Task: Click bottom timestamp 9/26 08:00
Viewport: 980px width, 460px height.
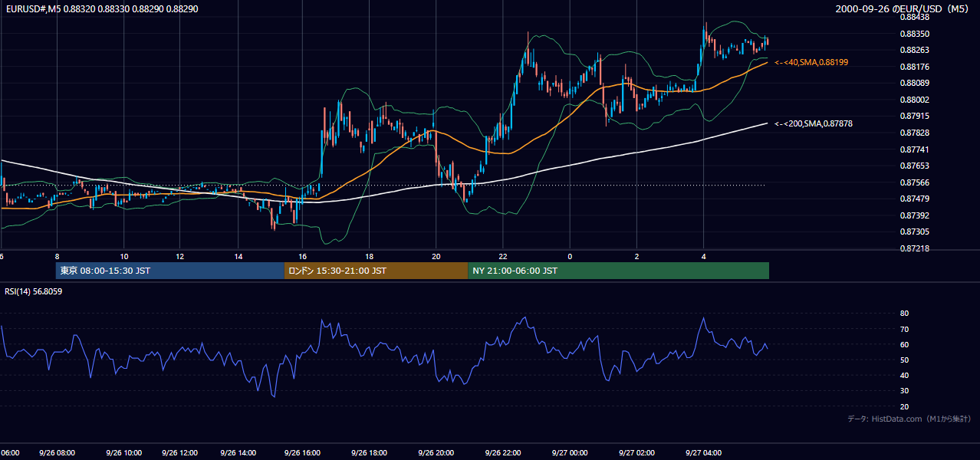Action: 57,453
